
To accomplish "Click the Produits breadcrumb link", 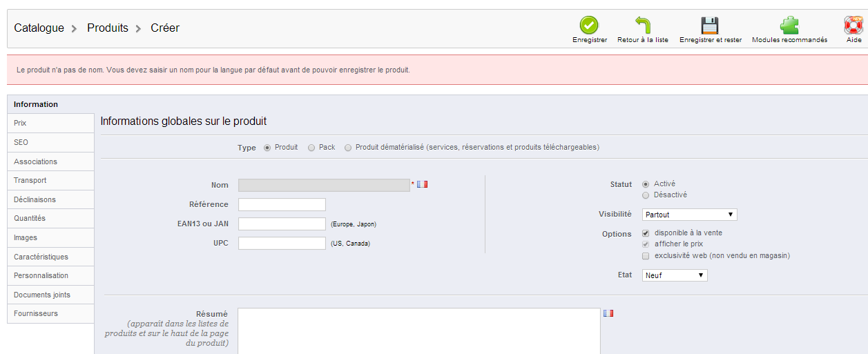I will coord(108,28).
